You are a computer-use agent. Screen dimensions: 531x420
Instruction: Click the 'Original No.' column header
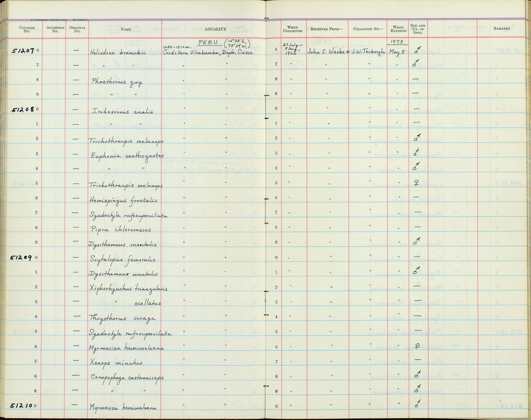[x=77, y=29]
